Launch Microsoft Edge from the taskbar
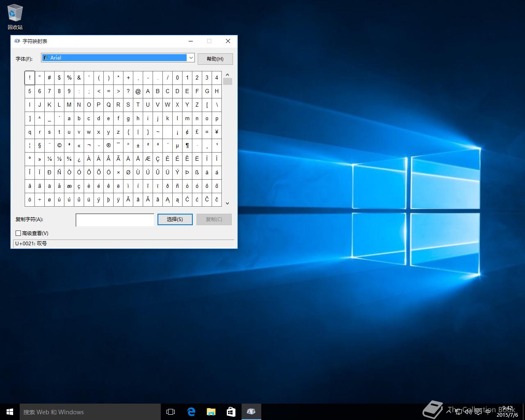The height and width of the screenshot is (420, 525). [191, 412]
